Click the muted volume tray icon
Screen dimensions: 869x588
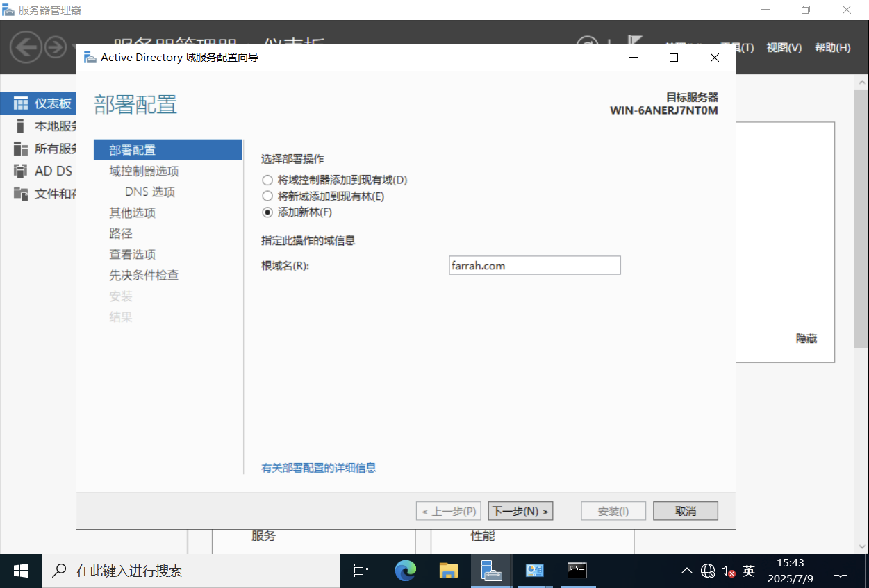click(x=728, y=571)
